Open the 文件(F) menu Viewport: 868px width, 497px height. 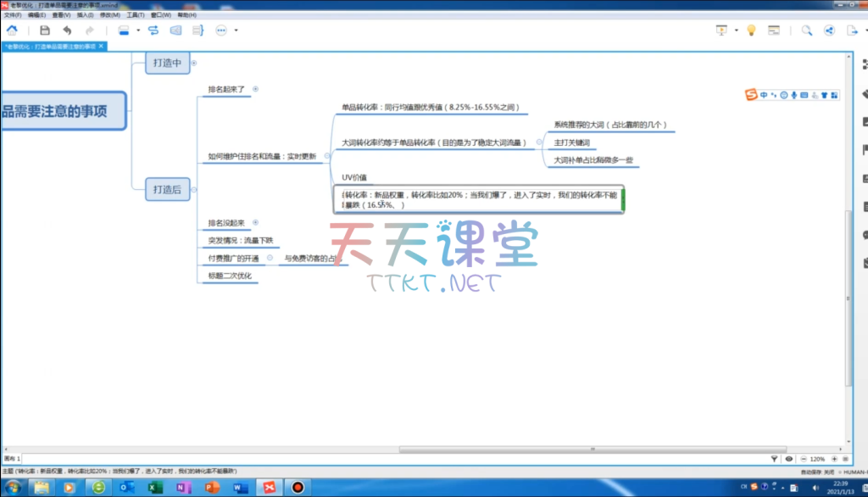12,15
